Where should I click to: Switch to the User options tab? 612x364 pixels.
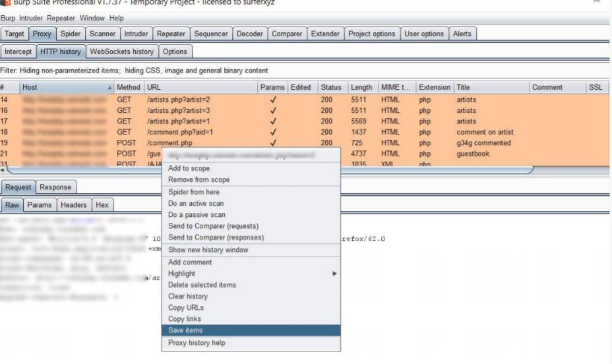[x=424, y=34]
